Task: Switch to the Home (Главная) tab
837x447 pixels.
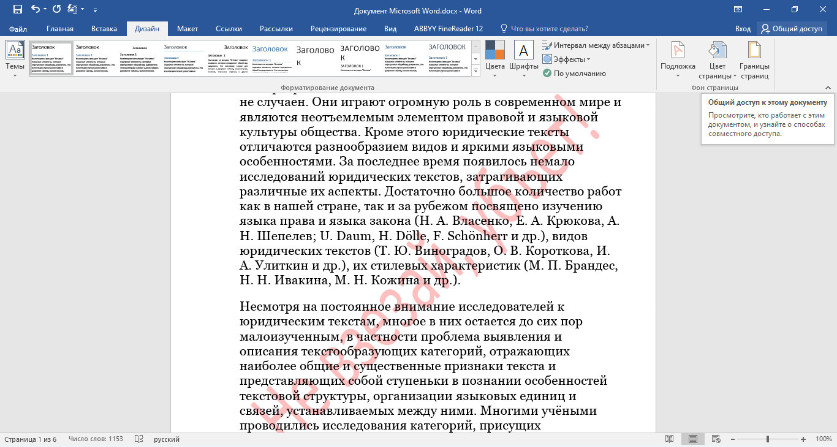Action: [x=60, y=29]
